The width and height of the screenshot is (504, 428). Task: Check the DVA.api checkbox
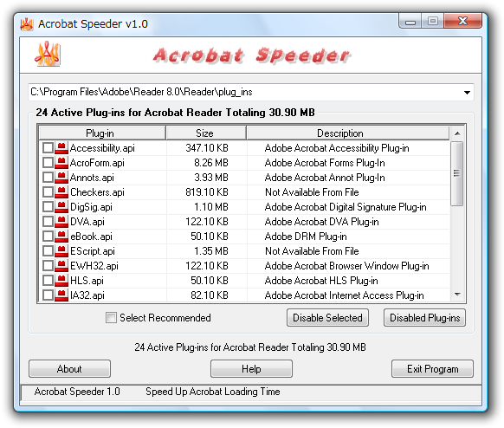tap(48, 222)
